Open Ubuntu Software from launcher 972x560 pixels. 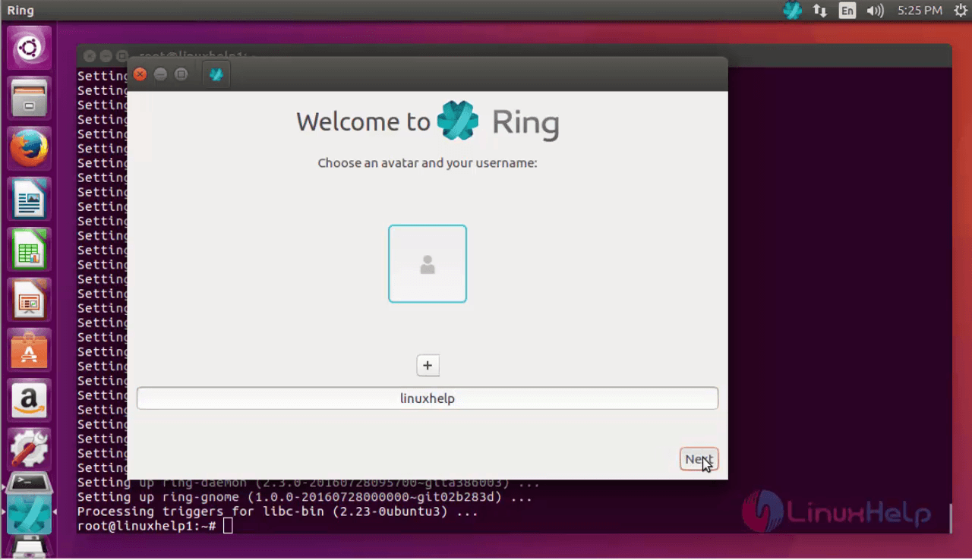point(30,351)
